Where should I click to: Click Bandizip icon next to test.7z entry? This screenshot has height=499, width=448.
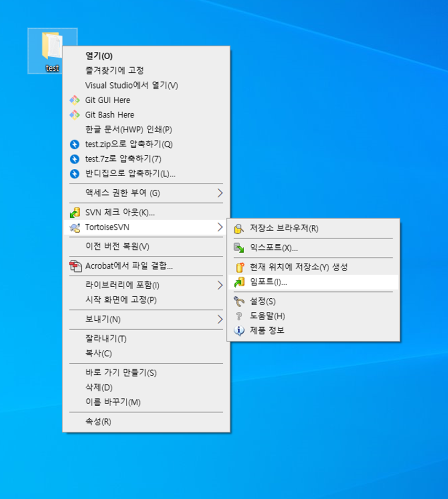(74, 159)
